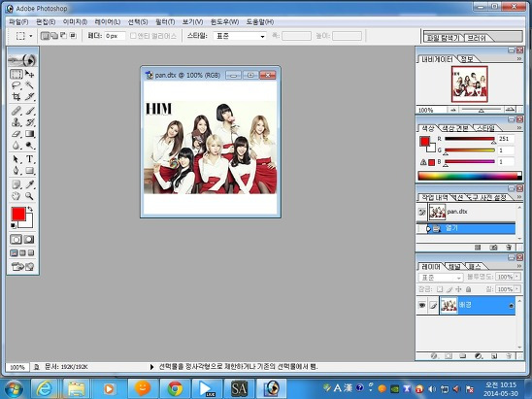Viewport: 532px width, 399px height.
Task: Open the marquee tool preset picker dropdown
Action: coord(31,36)
